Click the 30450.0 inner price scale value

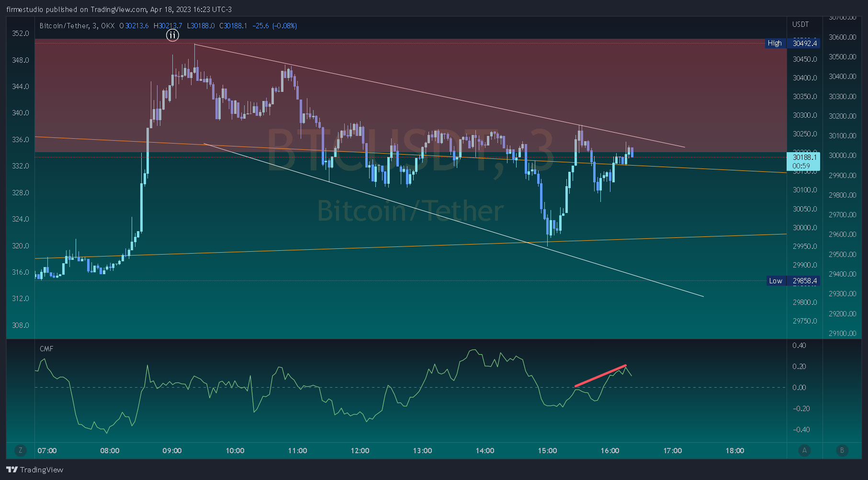[x=805, y=59]
